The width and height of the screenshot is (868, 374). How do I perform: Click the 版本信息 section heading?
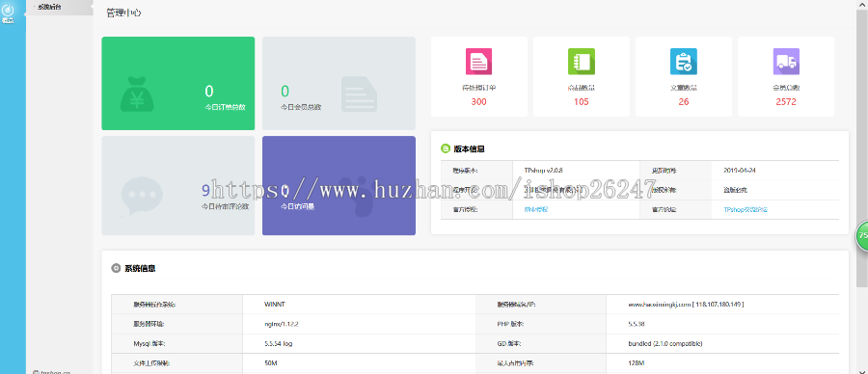click(x=470, y=148)
